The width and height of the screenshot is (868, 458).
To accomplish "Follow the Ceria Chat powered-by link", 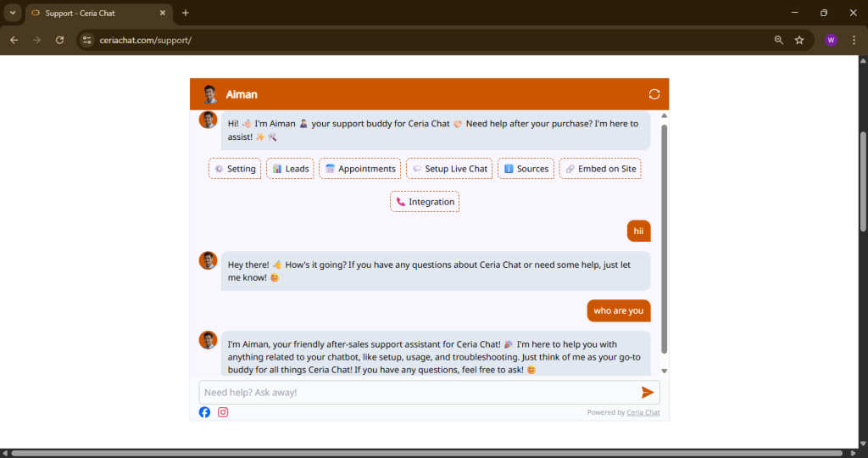I will pos(643,413).
